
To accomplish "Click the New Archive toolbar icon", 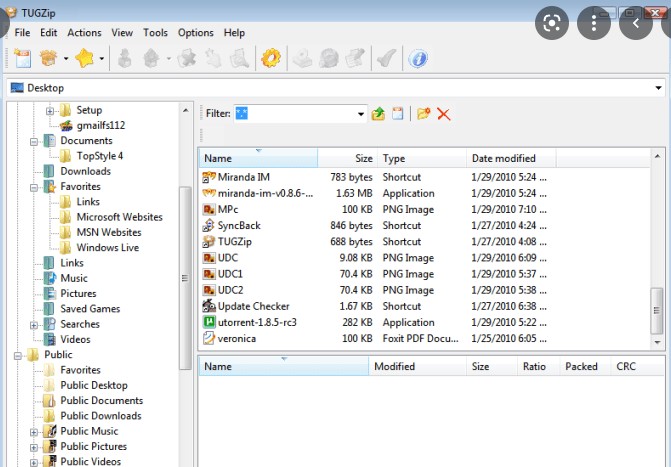I will coord(22,58).
